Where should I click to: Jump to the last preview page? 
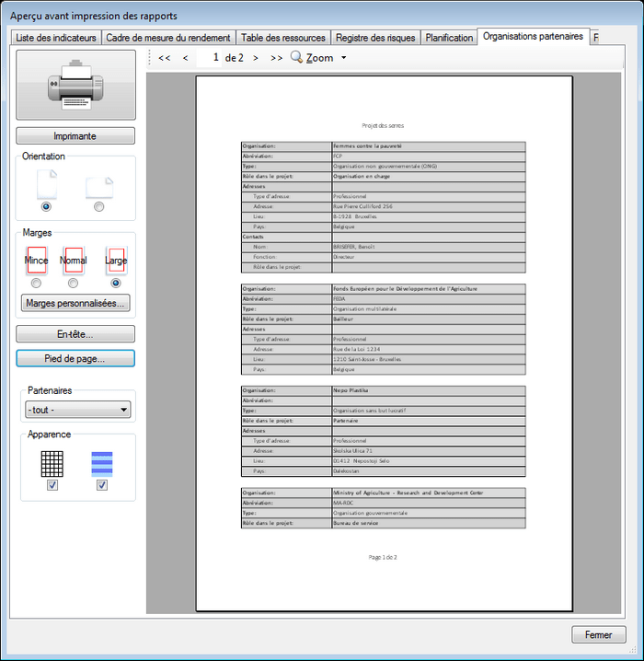tap(276, 58)
